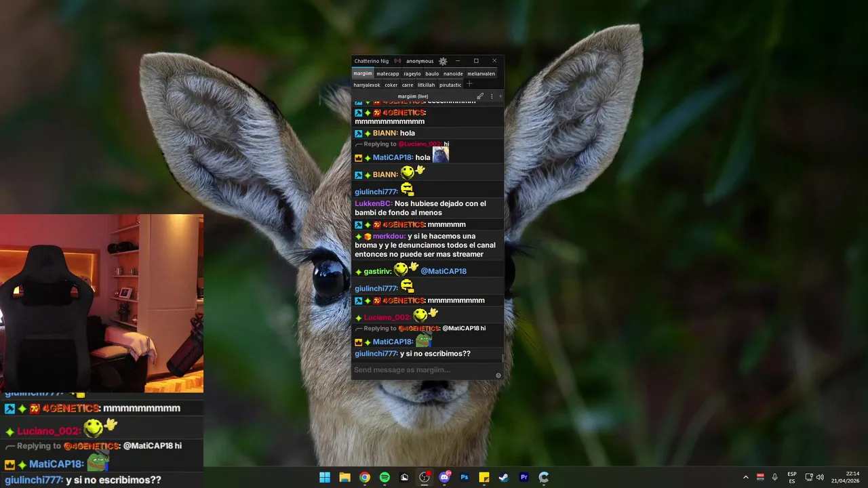The image size is (868, 488).
Task: Switch to the baulo tab
Action: (x=432, y=73)
